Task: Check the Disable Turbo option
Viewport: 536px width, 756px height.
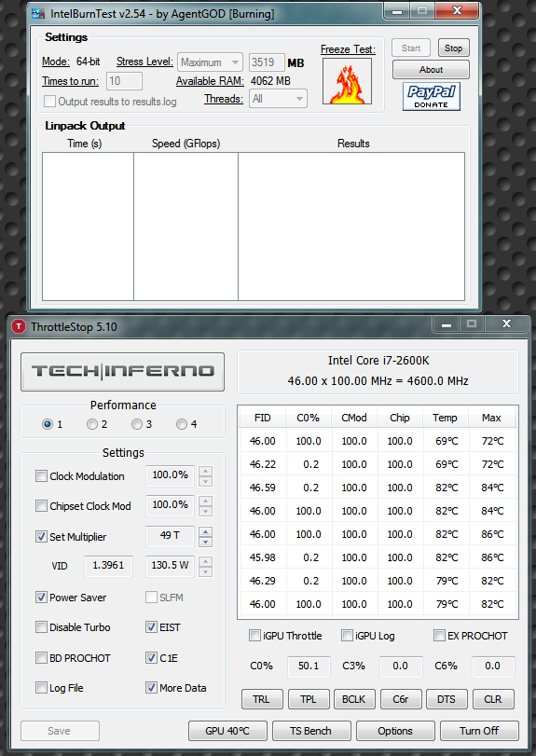Action: [41, 627]
